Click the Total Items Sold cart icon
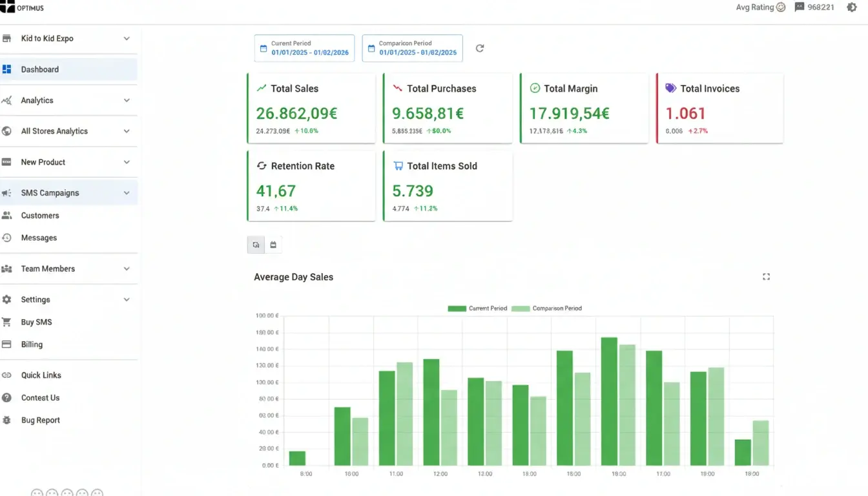This screenshot has width=868, height=496. click(x=398, y=166)
